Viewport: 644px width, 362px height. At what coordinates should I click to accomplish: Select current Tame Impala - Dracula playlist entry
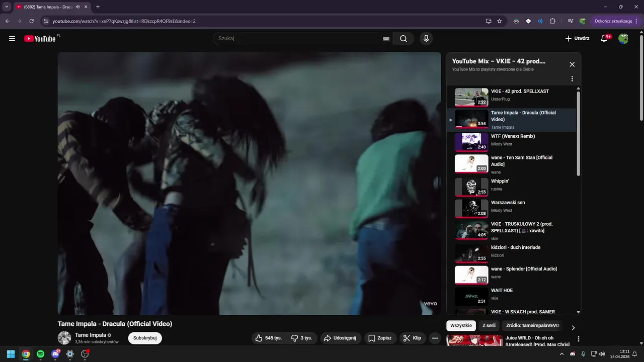[512, 120]
